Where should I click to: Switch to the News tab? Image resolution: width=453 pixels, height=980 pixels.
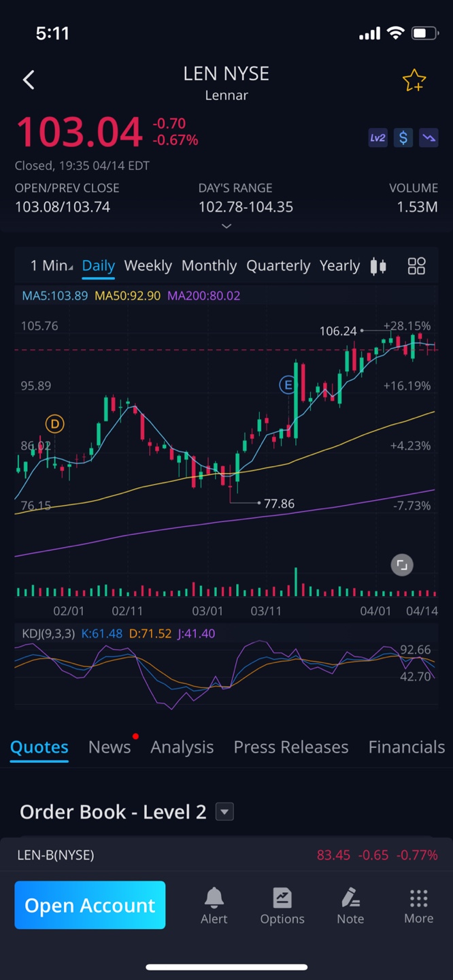click(x=110, y=747)
